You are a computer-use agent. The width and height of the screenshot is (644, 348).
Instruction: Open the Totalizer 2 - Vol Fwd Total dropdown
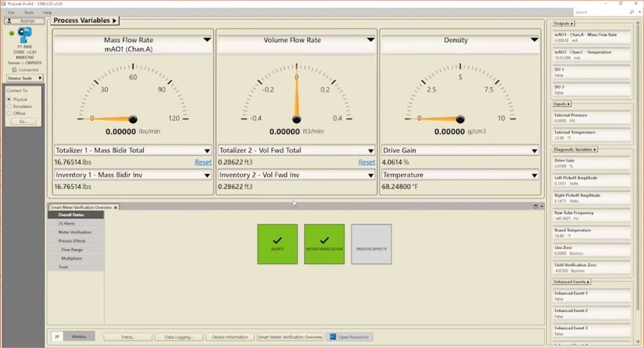click(x=371, y=150)
